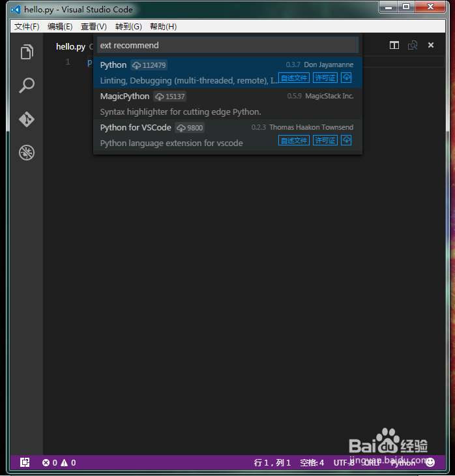Install the Python extension by Don Jayamanne
The height and width of the screenshot is (476, 455).
click(x=346, y=78)
